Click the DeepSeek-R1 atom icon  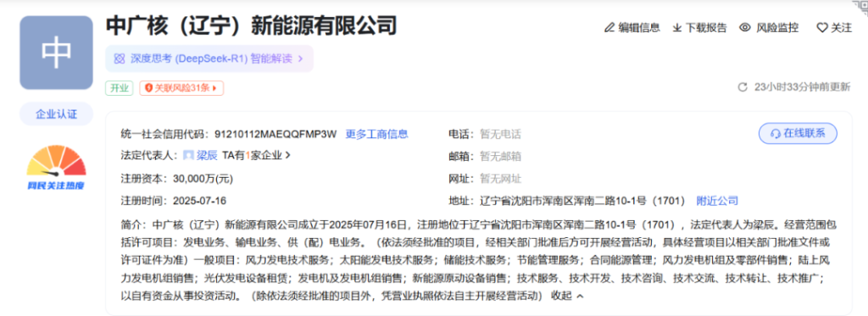[119, 58]
